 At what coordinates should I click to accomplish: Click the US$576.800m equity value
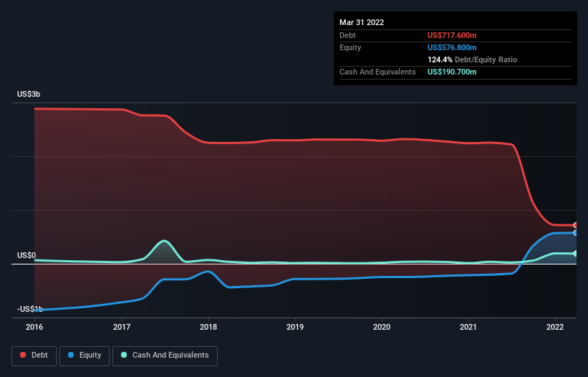pos(452,47)
